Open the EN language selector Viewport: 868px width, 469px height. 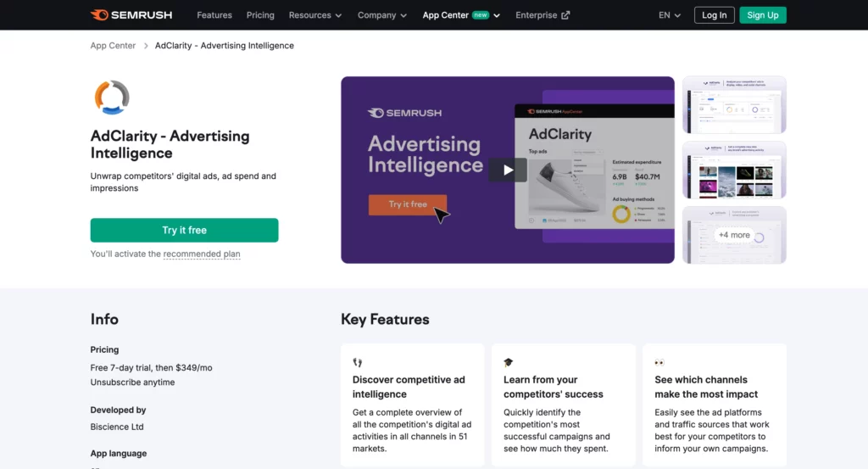pyautogui.click(x=670, y=15)
